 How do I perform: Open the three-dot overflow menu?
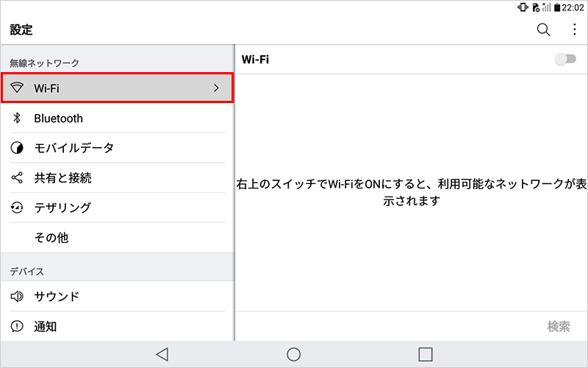pos(575,29)
